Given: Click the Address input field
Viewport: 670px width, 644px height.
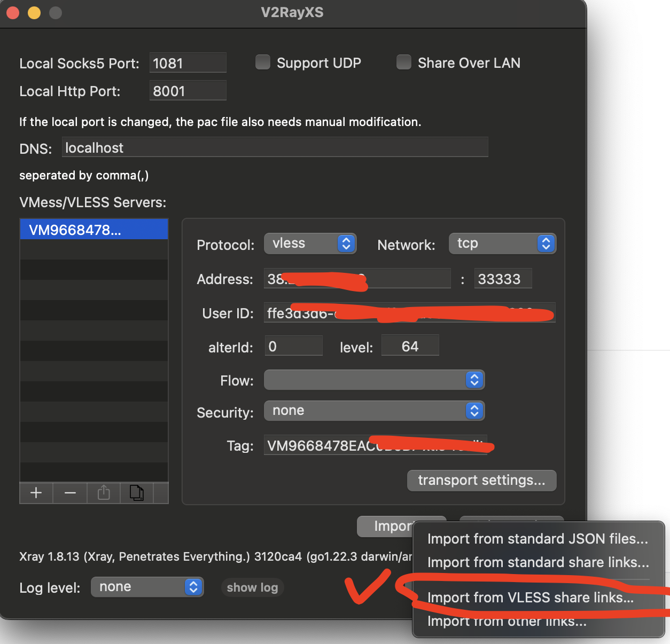Looking at the screenshot, I should tap(357, 278).
